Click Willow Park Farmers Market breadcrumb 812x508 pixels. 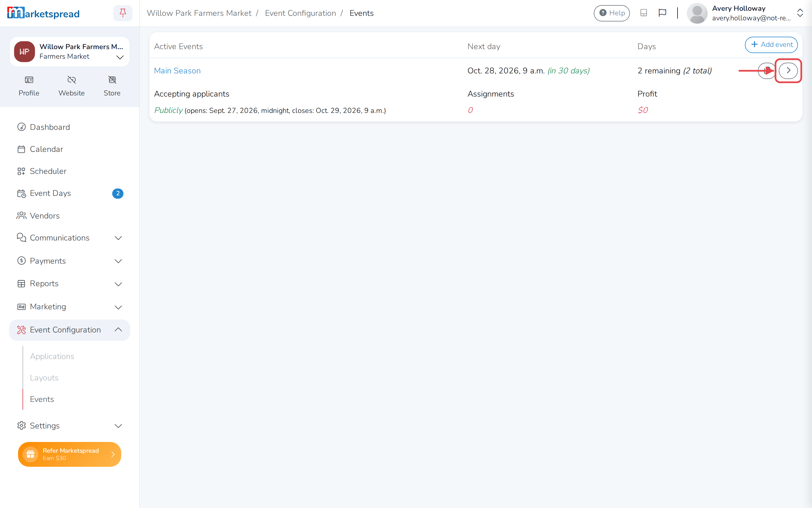coord(199,13)
